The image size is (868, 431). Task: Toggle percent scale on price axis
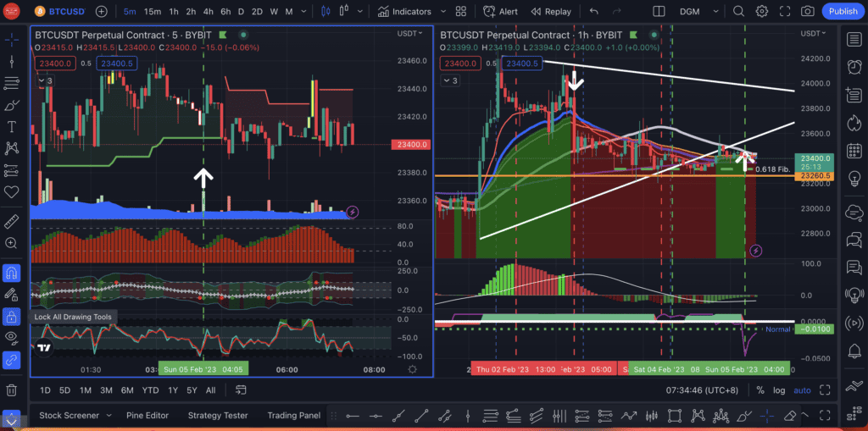(x=760, y=390)
